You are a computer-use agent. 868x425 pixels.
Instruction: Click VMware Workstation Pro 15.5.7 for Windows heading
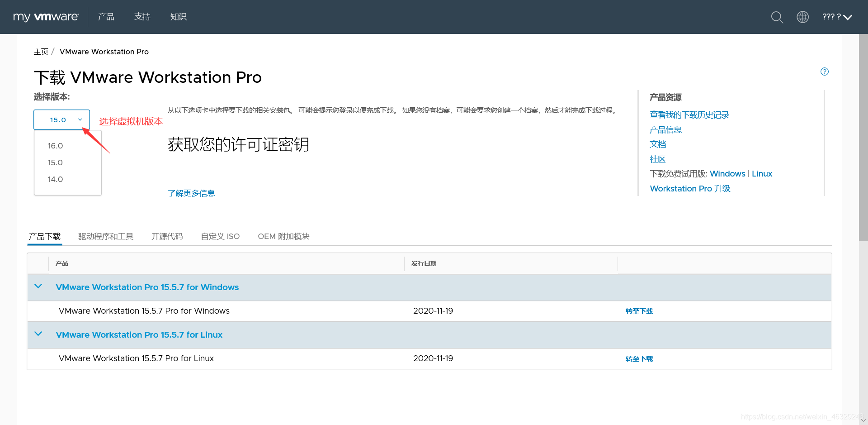[147, 287]
